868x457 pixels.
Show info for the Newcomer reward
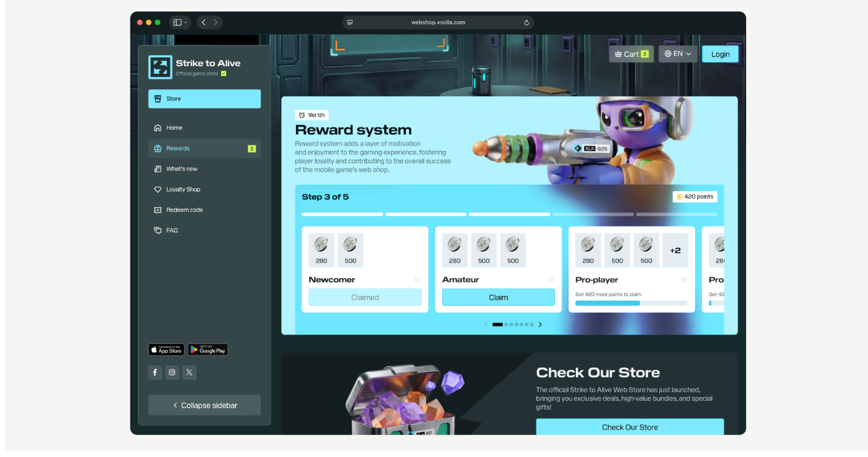point(417,280)
